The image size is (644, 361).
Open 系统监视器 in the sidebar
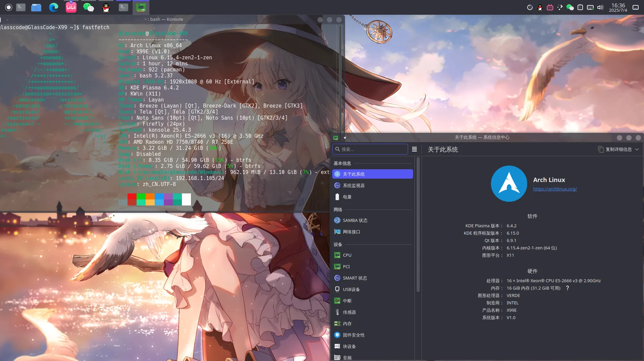(x=373, y=185)
